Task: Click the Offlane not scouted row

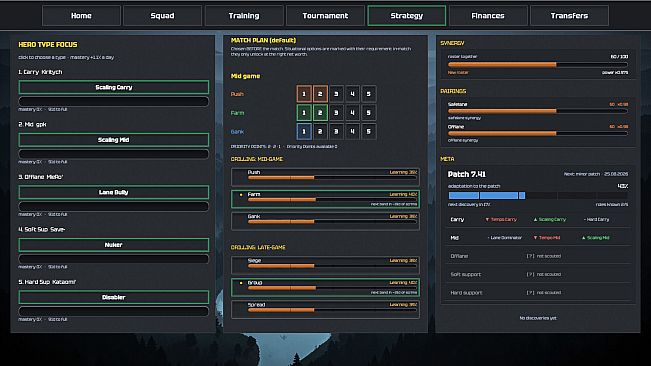Action: 538,256
